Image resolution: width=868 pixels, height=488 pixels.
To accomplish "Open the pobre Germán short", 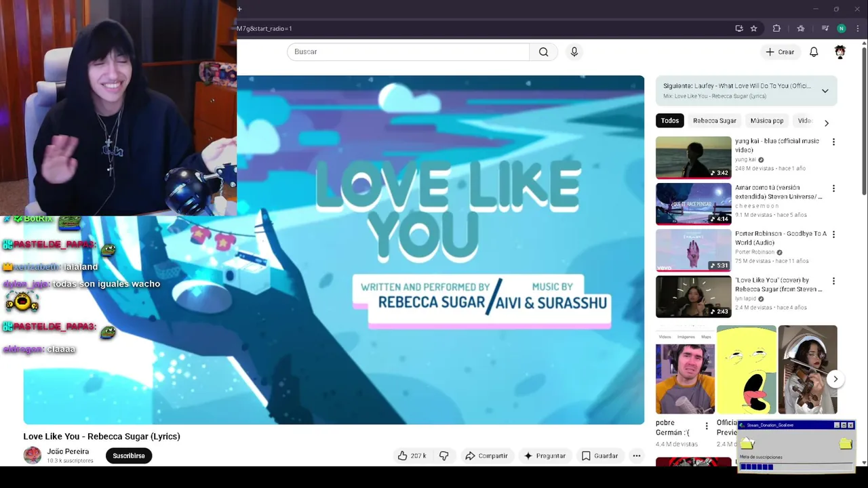I will click(685, 370).
